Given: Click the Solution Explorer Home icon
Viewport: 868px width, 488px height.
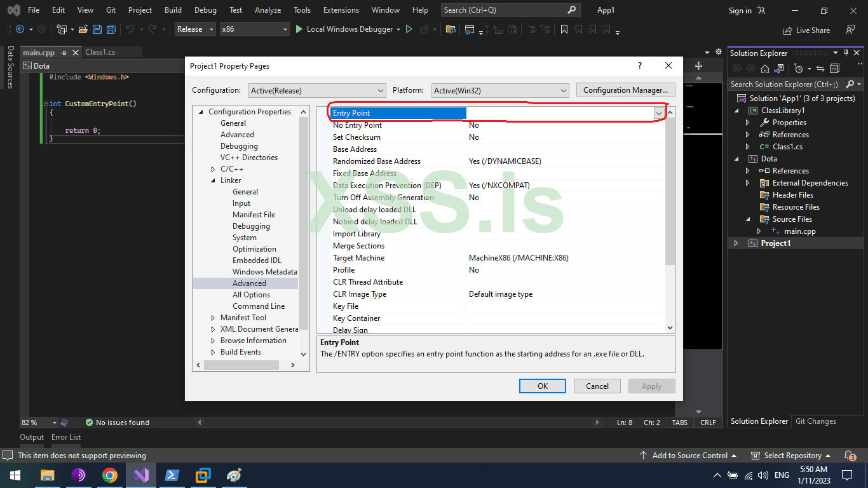Looking at the screenshot, I should pyautogui.click(x=765, y=69).
